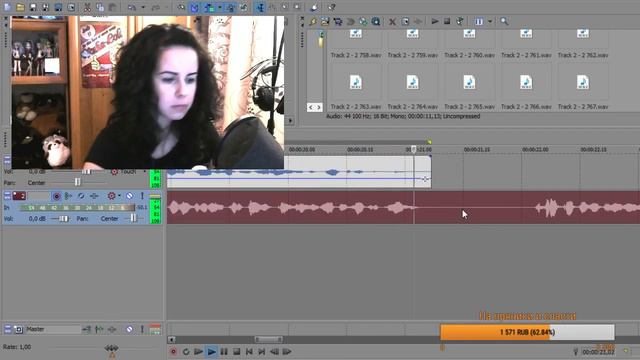Mute the Master bus
The height and width of the screenshot is (360, 640).
coord(129,329)
